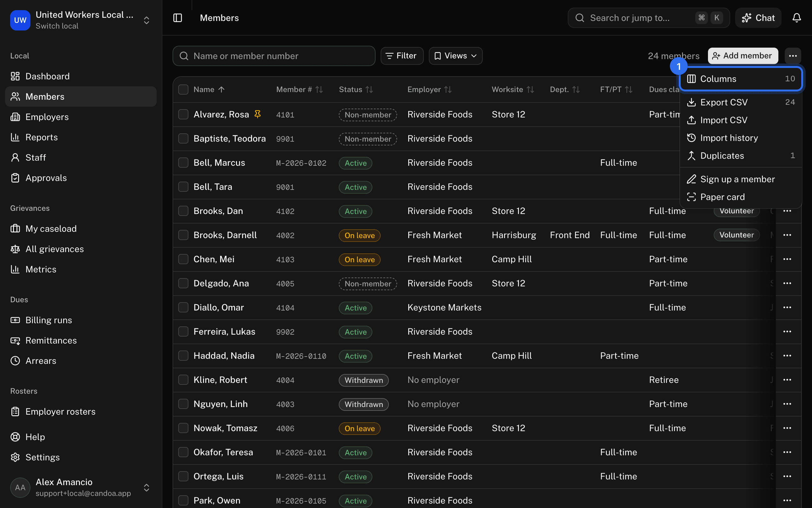The image size is (812, 508).
Task: Select checkbox for Baptiste, Teodora
Action: tap(183, 138)
